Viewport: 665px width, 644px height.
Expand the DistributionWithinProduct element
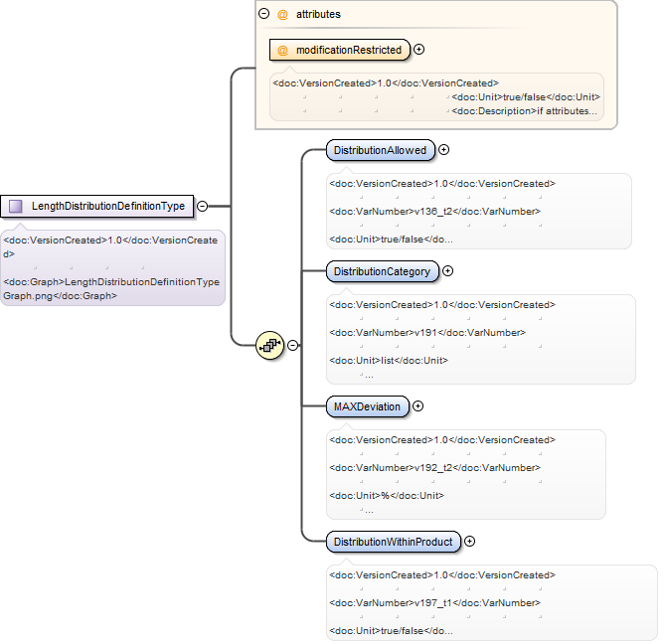(x=469, y=542)
